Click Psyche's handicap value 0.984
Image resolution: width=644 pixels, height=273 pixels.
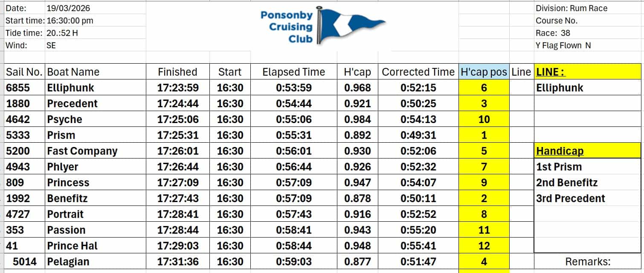point(357,120)
